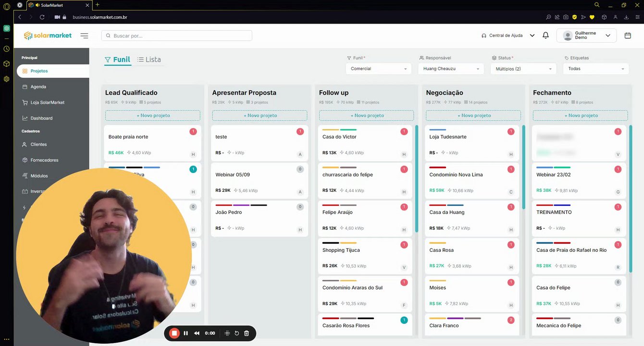The image size is (644, 346).
Task: Click the Projetos grid icon in the sidebar
Action: pos(25,71)
